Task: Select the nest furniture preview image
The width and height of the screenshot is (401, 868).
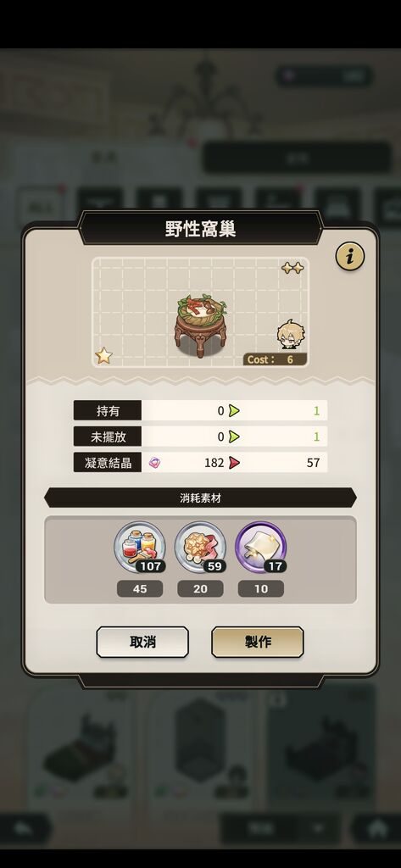Action: tap(200, 326)
